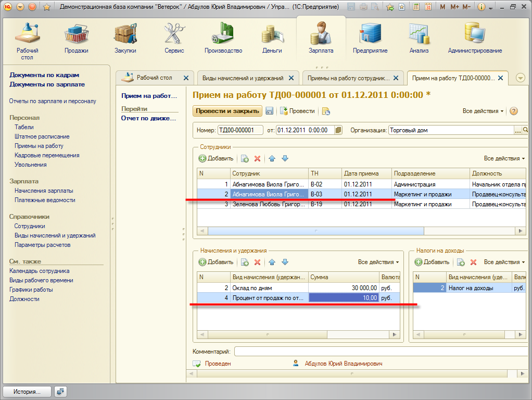The image size is (532, 400).
Task: Click the Комментарий input field
Action: 380,352
